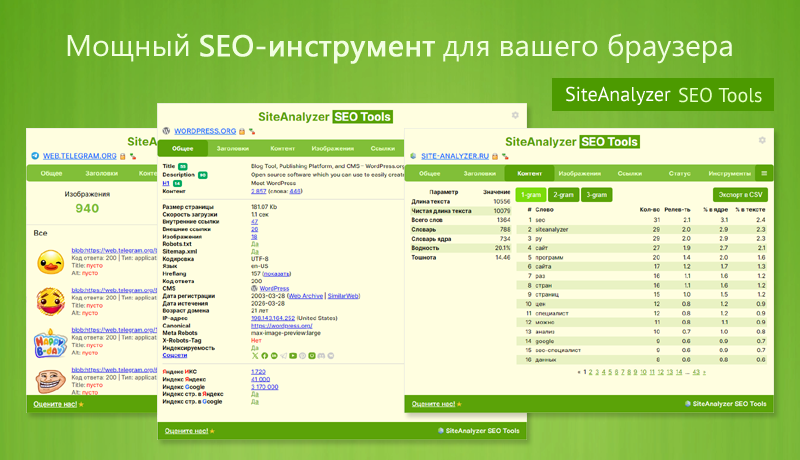This screenshot has width=800, height=460.
Task: Click the Яндекс ИКС value 1720
Action: (x=258, y=372)
